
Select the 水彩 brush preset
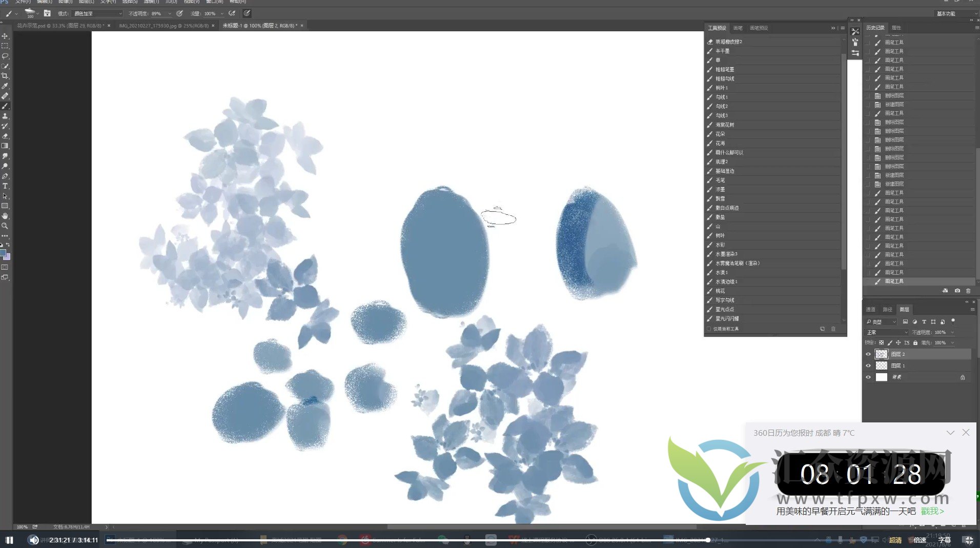(x=720, y=245)
